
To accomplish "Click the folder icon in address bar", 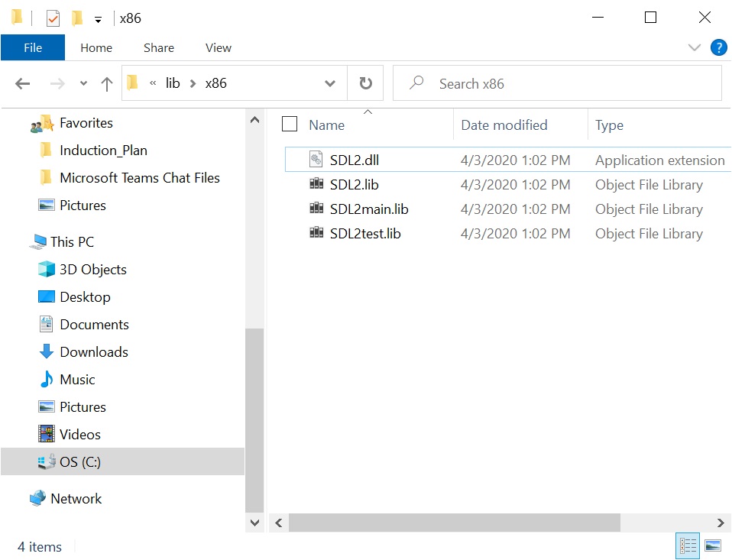I will 133,83.
